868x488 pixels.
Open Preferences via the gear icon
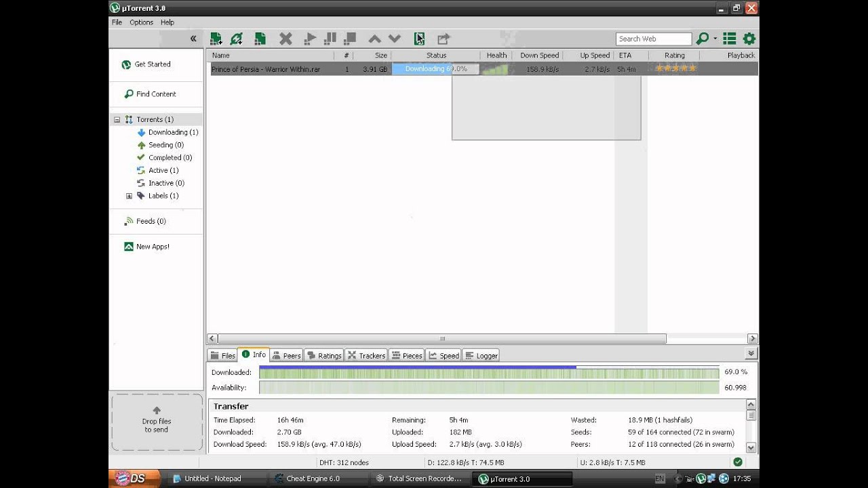[x=749, y=39]
